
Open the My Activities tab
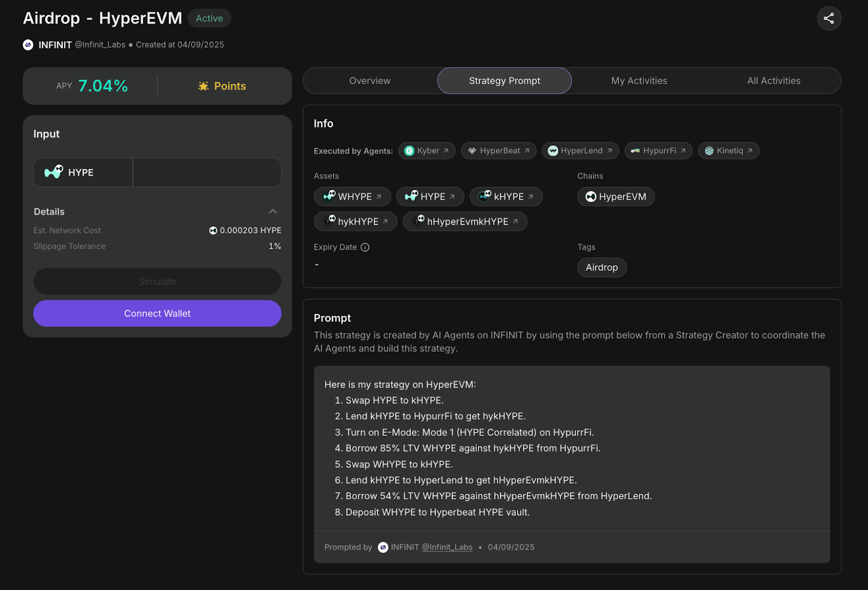click(x=639, y=81)
